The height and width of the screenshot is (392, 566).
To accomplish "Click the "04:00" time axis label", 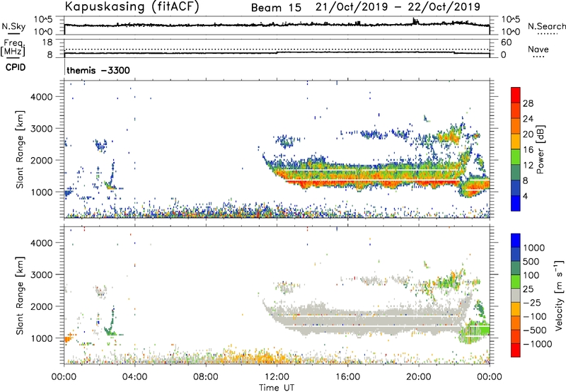I will 134,377.
